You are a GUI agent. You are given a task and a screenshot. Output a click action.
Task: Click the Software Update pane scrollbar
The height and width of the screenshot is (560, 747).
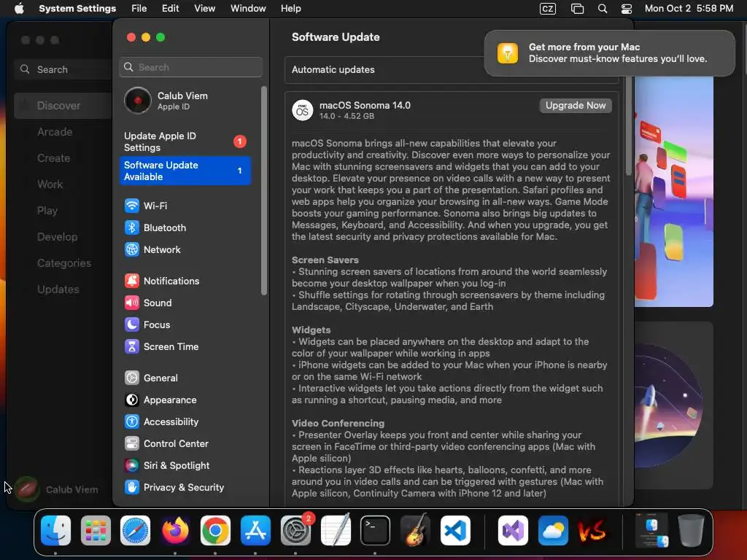click(629, 126)
